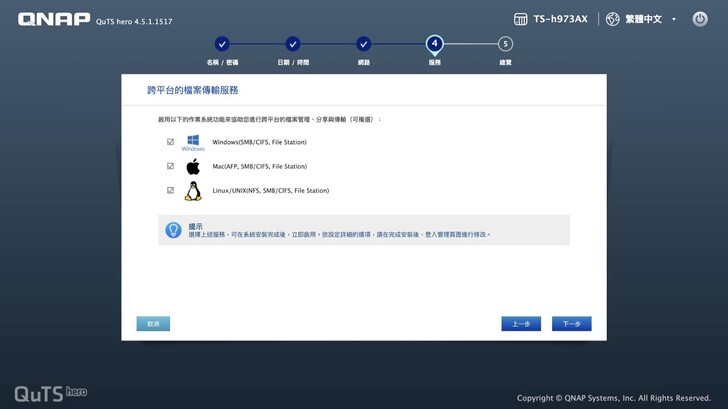
Task: Select step 5 總覽 in wizard
Action: coord(505,44)
